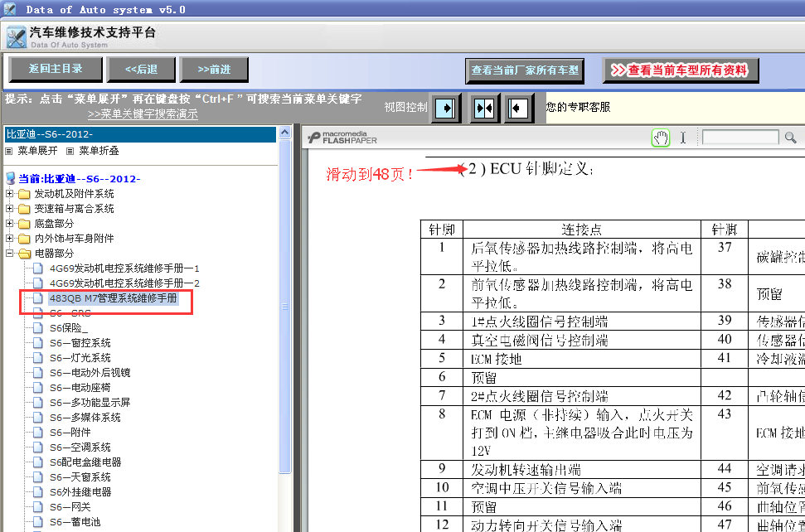Open S6—附件 document

[x=70, y=432]
